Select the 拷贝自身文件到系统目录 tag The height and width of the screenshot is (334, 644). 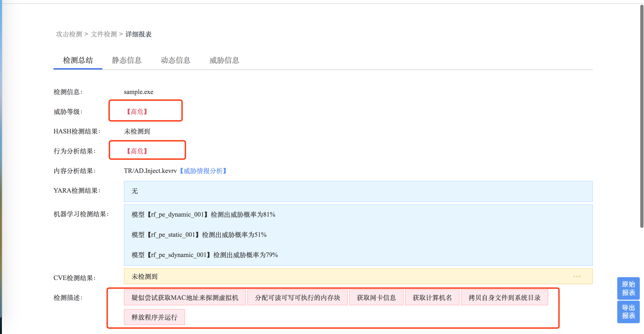pos(504,297)
